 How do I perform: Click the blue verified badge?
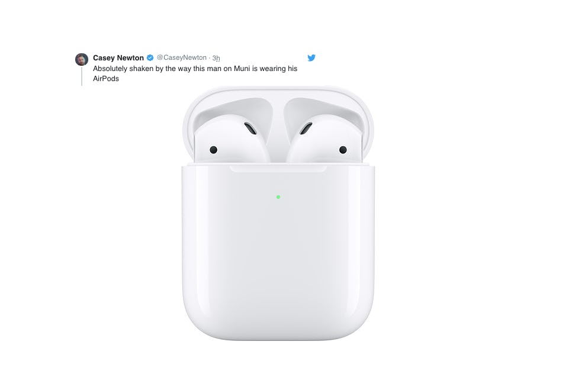pos(150,58)
